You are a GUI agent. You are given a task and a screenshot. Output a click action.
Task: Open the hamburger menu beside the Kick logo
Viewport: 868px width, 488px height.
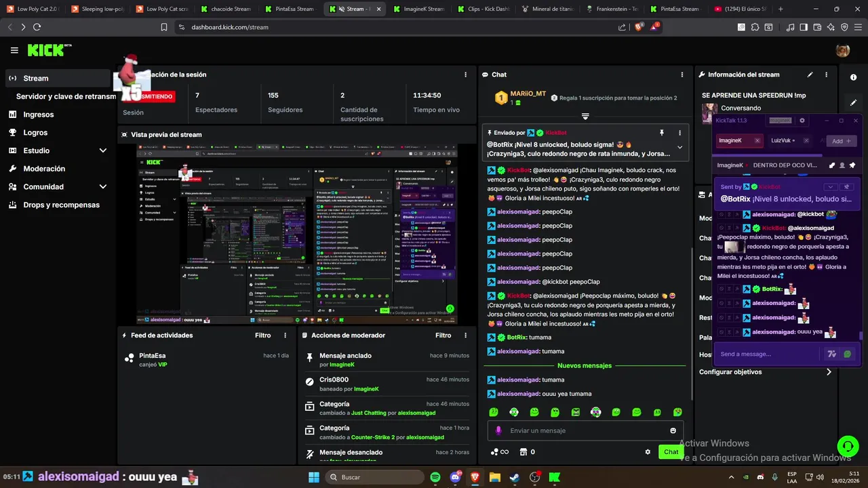point(14,50)
